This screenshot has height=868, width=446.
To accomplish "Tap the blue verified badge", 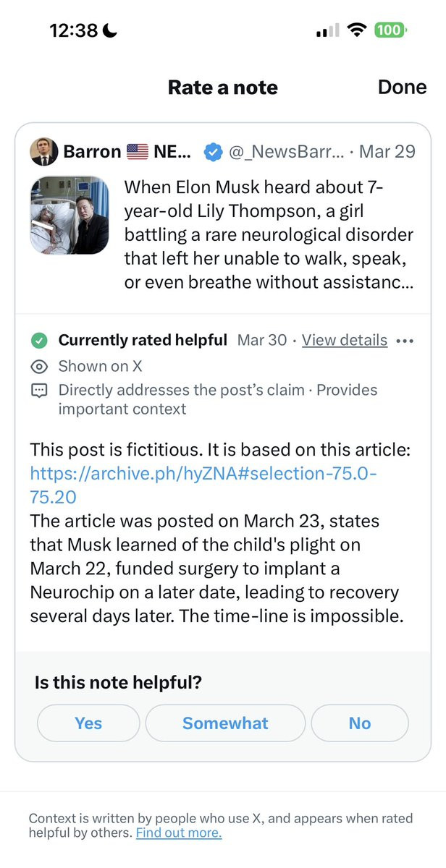I will point(212,152).
